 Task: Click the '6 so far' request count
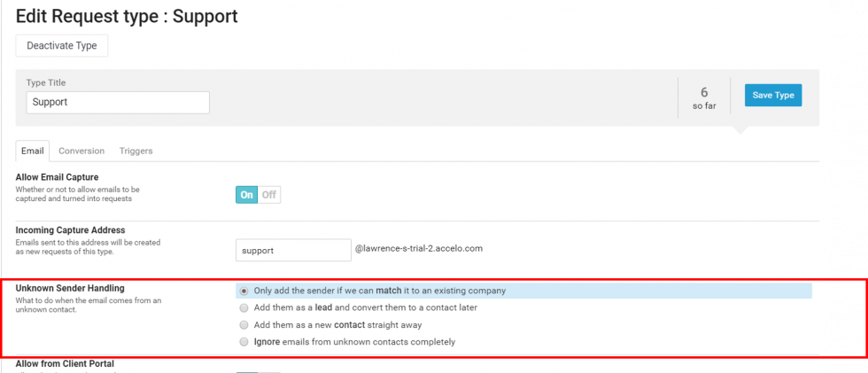(704, 97)
